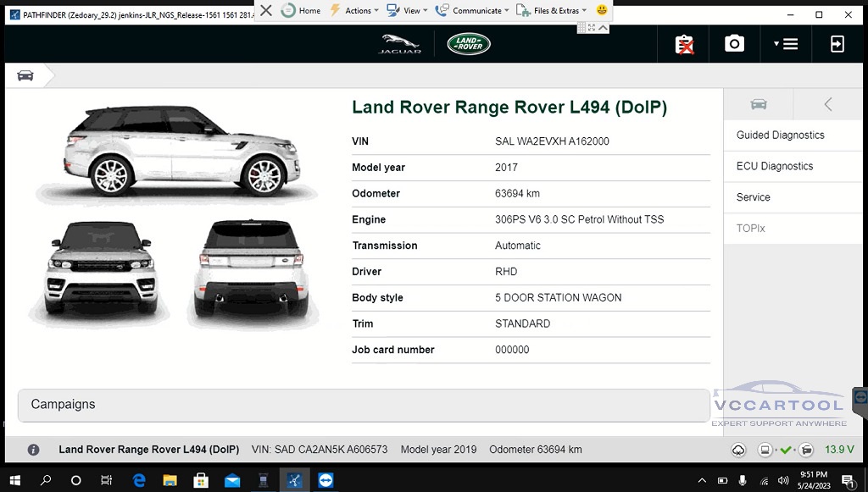Open the Files & Extras dropdown

552,10
